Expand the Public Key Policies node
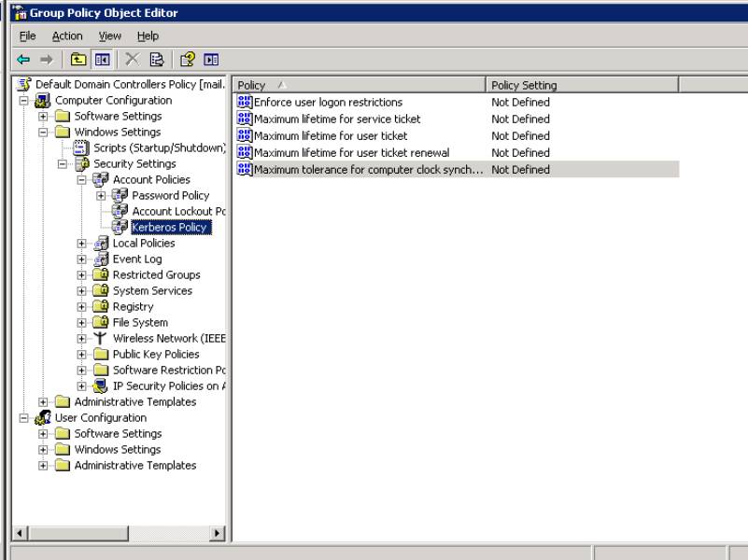 click(81, 355)
